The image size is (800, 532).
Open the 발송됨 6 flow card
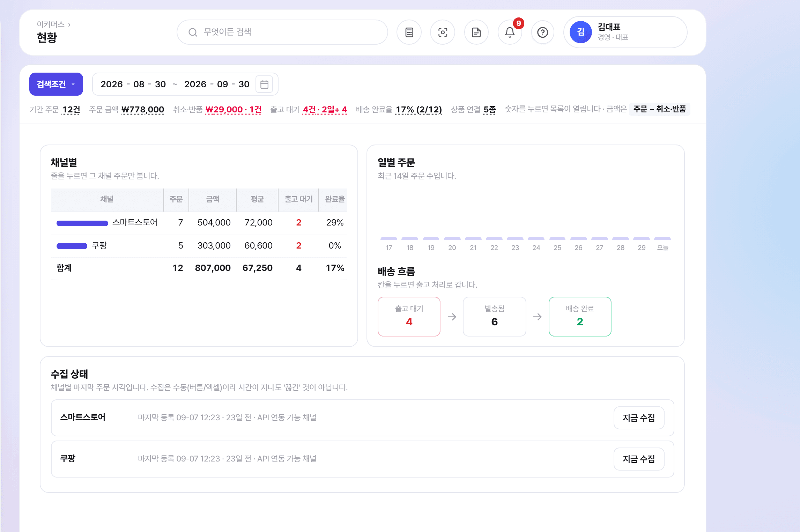tap(494, 317)
